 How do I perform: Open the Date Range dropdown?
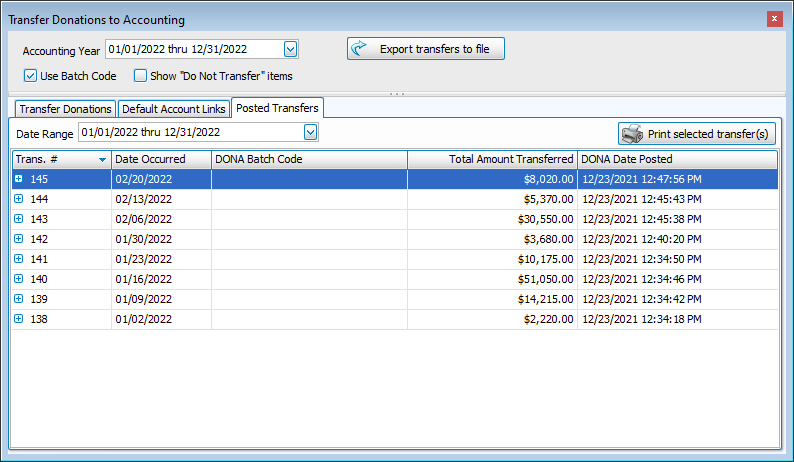pos(310,132)
